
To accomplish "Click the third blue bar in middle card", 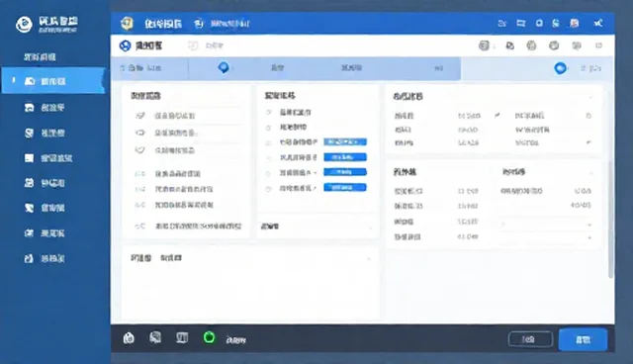I will tap(345, 172).
